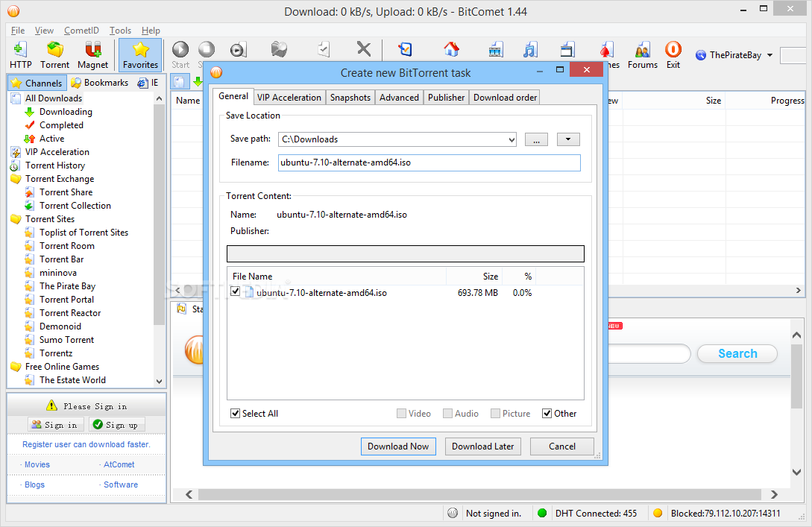Image resolution: width=812 pixels, height=527 pixels.
Task: Click the DHT Connected green status indicator
Action: (x=542, y=513)
